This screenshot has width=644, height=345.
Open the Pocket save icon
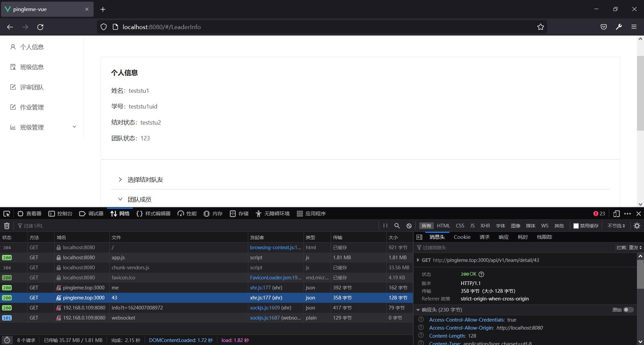[604, 27]
